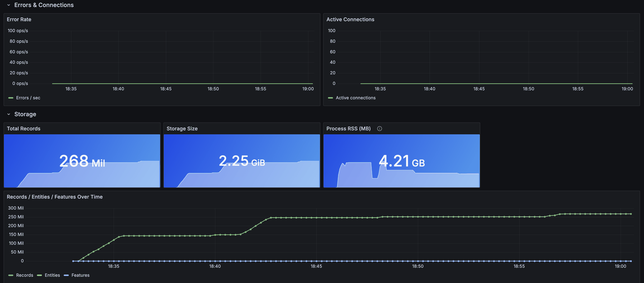Click the Active Connections panel title
This screenshot has height=283, width=644.
pos(350,19)
